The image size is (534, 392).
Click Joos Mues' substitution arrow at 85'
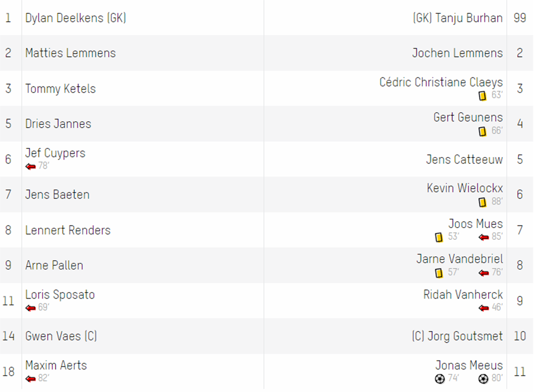[483, 237]
